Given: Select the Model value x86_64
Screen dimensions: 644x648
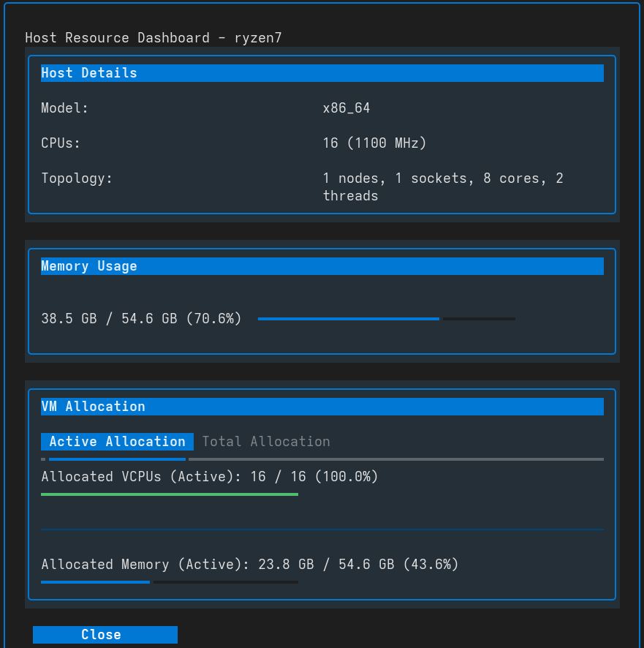Looking at the screenshot, I should pyautogui.click(x=346, y=108).
